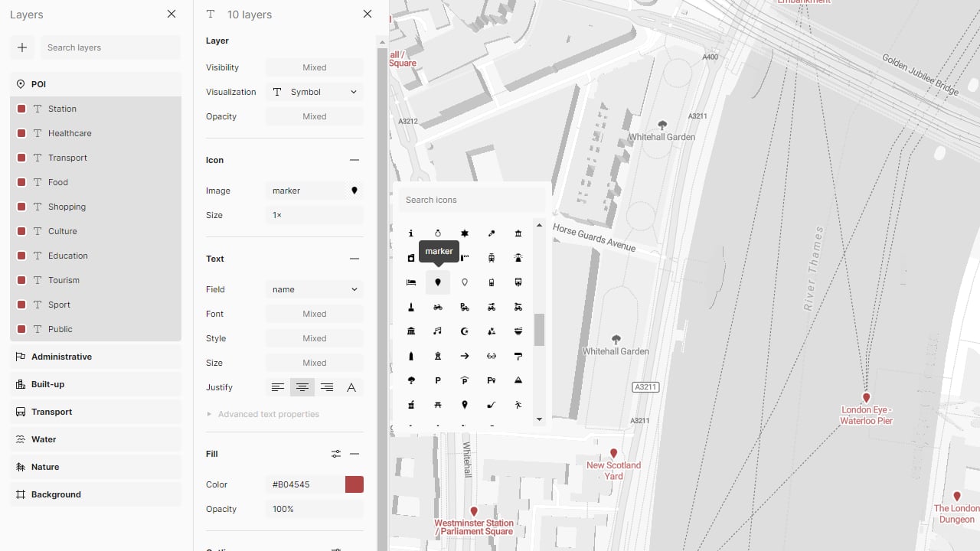Choose the plain letter P parking icon
The image size is (980, 551).
[438, 380]
